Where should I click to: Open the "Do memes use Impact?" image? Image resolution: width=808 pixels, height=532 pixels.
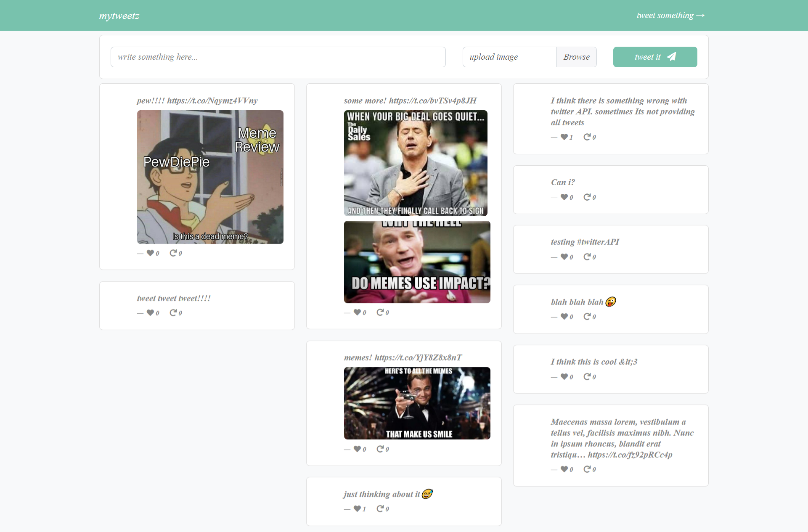click(417, 262)
